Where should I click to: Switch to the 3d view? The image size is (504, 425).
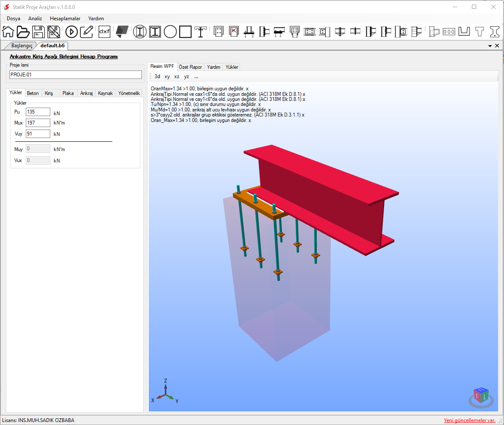point(157,76)
